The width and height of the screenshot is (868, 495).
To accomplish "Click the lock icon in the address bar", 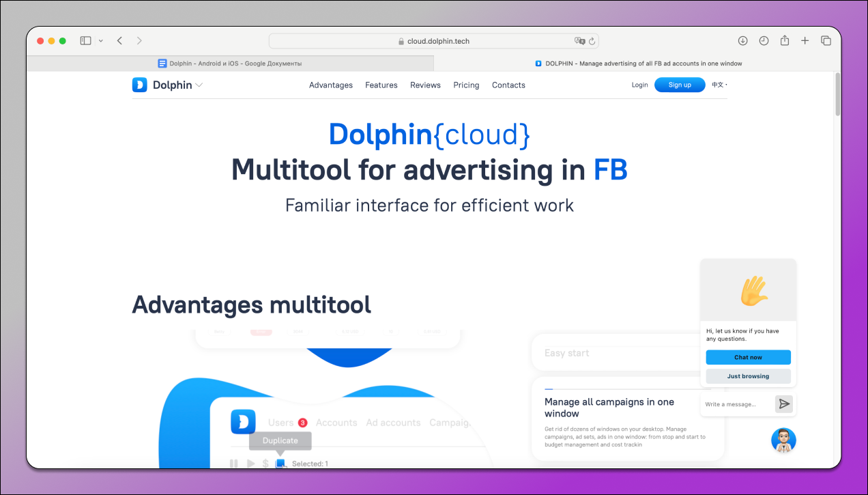I will pyautogui.click(x=401, y=41).
